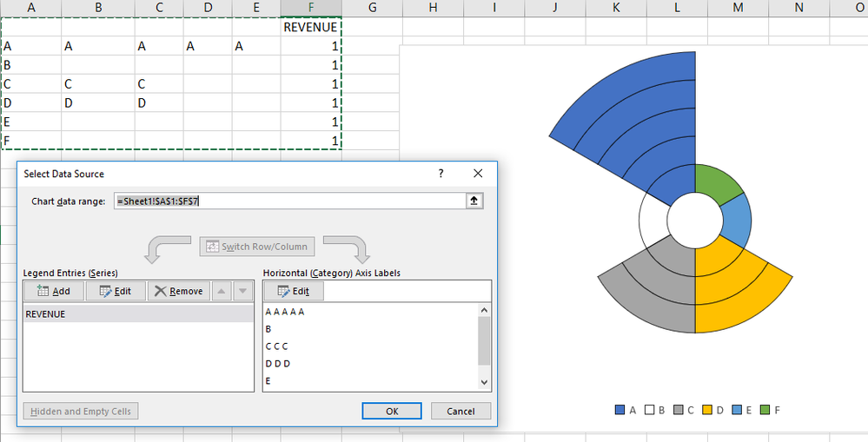This screenshot has height=442, width=868.
Task: Click Add under Legend Entries
Action: tap(54, 291)
